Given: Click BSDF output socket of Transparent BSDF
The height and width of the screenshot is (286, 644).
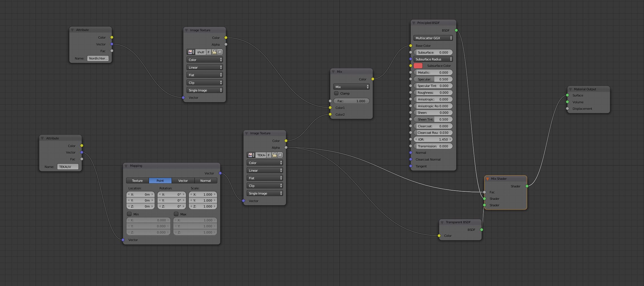Looking at the screenshot, I should point(482,230).
